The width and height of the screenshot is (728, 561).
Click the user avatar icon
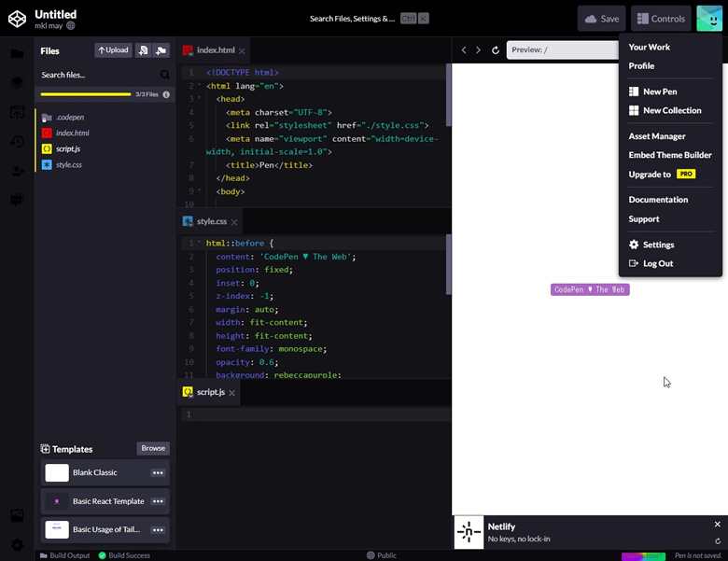click(x=709, y=19)
